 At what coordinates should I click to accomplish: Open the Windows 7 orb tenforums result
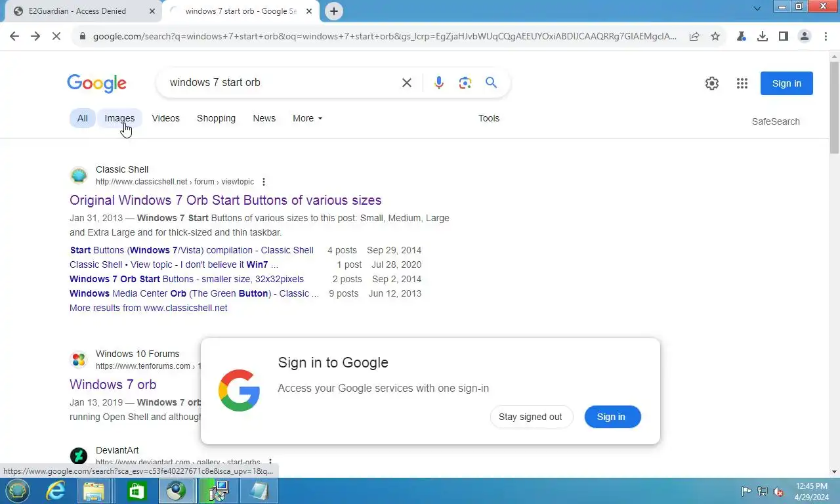pos(113,385)
